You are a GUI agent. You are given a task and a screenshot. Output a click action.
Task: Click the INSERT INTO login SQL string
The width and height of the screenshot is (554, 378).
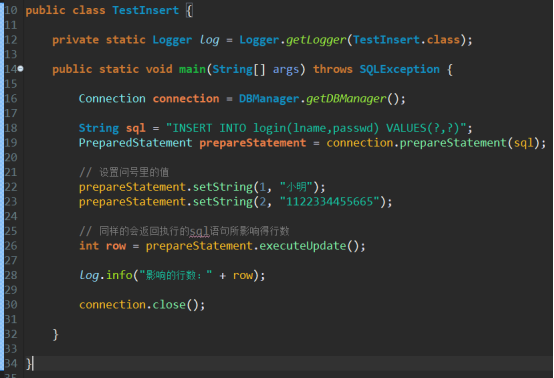[x=316, y=128]
